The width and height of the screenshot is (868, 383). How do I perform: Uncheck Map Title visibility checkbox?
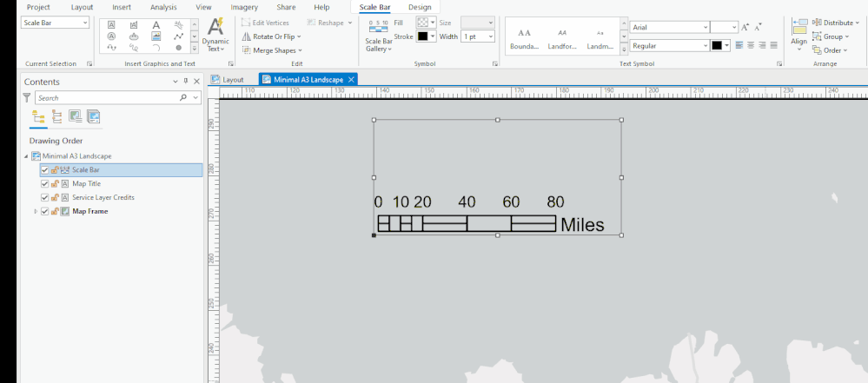[x=45, y=184]
